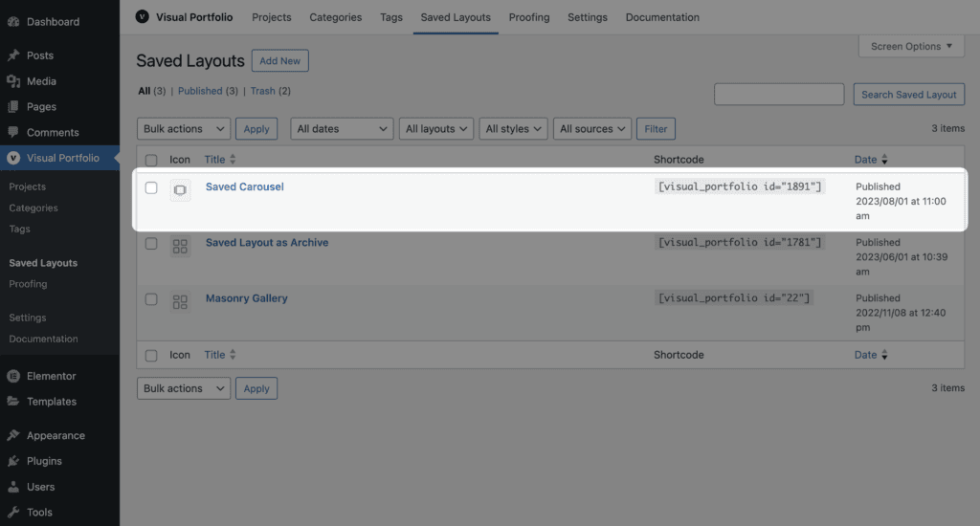
Task: Open the Comments bubble icon
Action: click(x=13, y=132)
